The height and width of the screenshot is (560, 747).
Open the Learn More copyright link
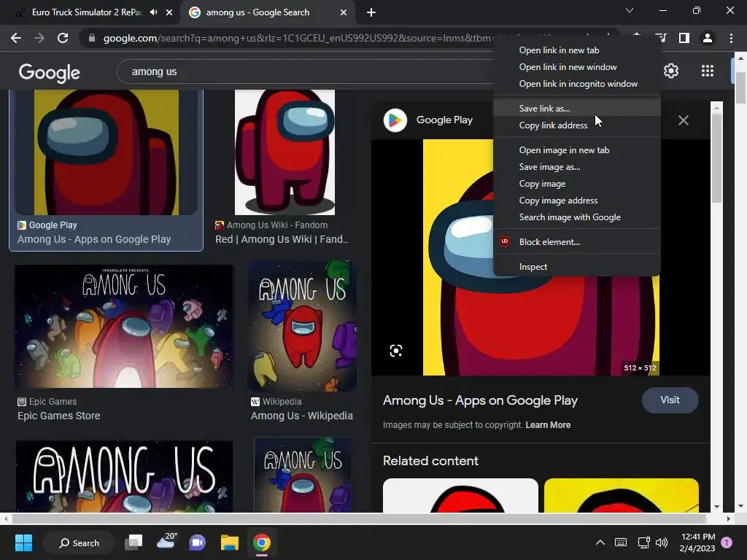(548, 425)
